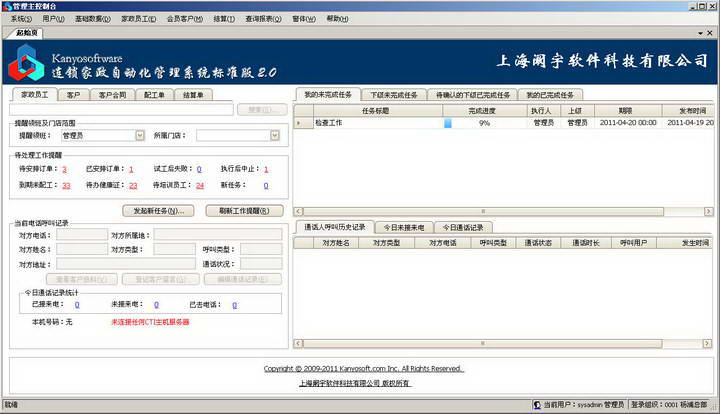Open the 提醒领班 dropdown arrow
Viewport: 720px width, 414px height.
140,135
